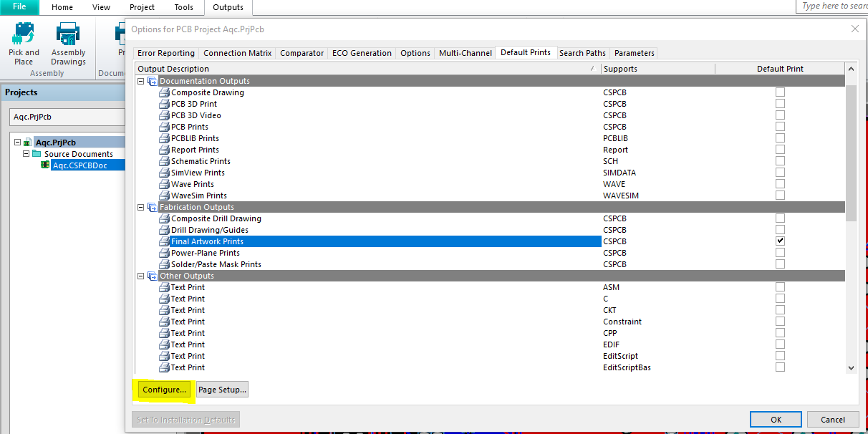Click the Assembly Drawings ribbon icon
Screen dimensions: 868x434
coord(68,34)
